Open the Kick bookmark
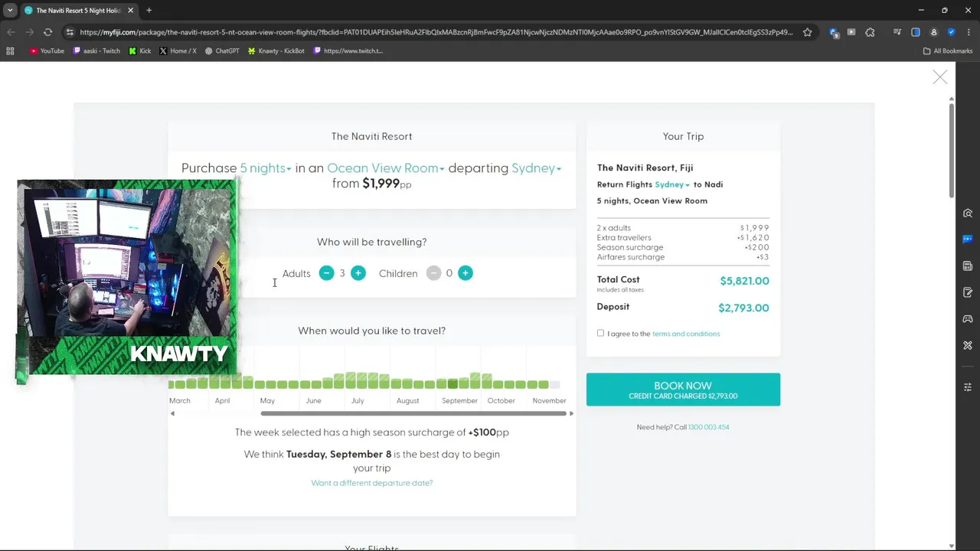Screen dimensions: 980x551 tap(140, 51)
